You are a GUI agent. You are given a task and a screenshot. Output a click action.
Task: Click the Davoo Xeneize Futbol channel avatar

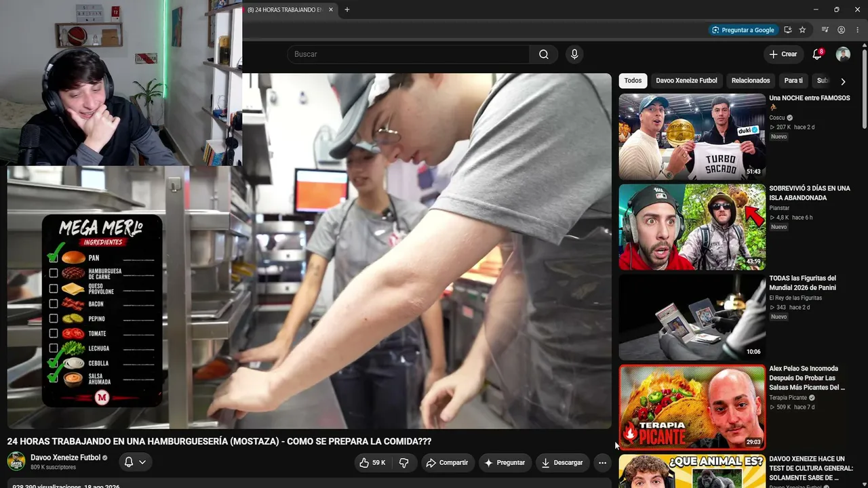[16, 462]
